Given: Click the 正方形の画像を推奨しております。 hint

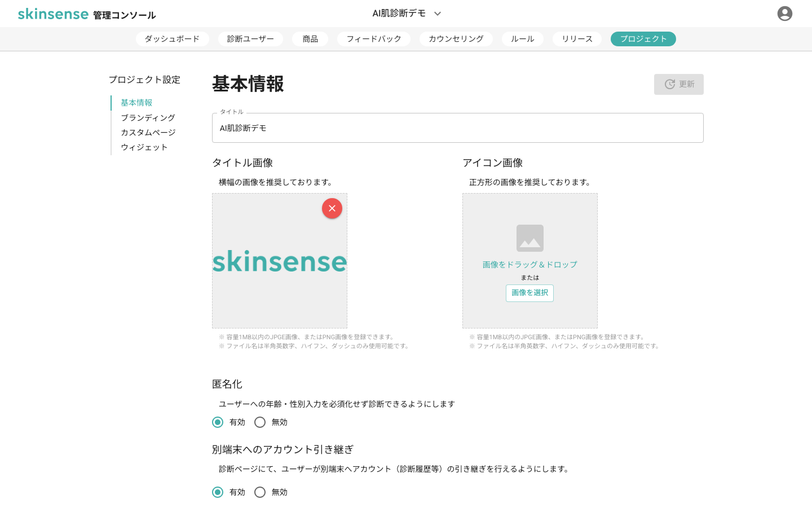Looking at the screenshot, I should [531, 182].
